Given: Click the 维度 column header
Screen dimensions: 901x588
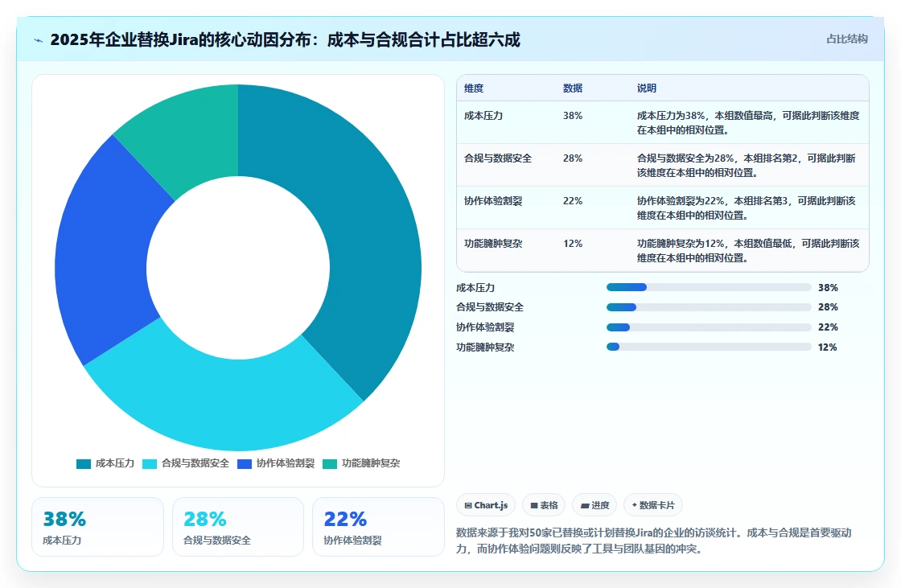Looking at the screenshot, I should click(x=474, y=88).
